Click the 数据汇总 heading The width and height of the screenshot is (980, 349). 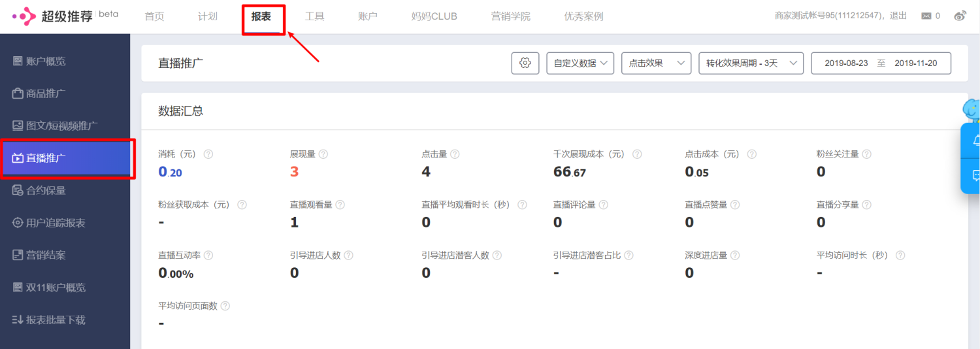coord(180,111)
